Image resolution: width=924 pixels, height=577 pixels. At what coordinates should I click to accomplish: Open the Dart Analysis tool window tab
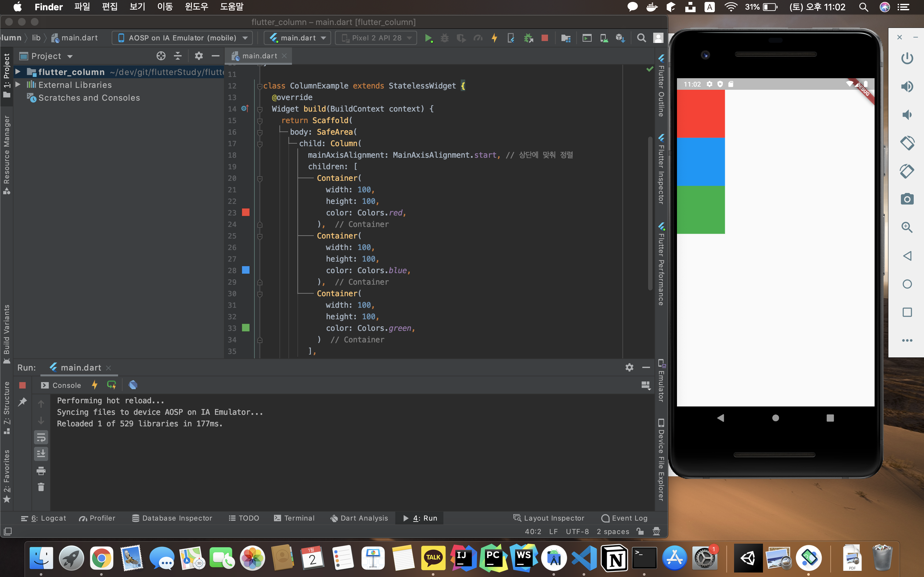[x=359, y=518]
